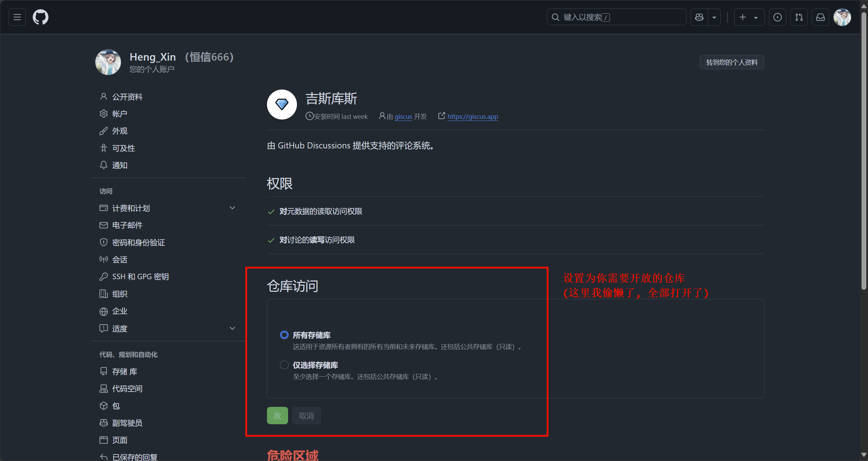
Task: Open the issues icon in header
Action: click(777, 17)
